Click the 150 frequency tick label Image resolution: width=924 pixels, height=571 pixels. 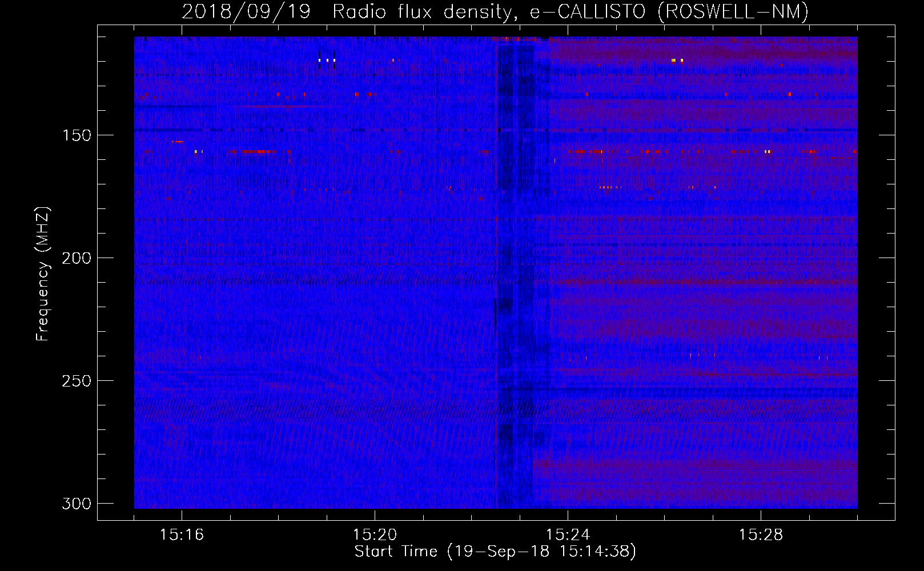(77, 135)
